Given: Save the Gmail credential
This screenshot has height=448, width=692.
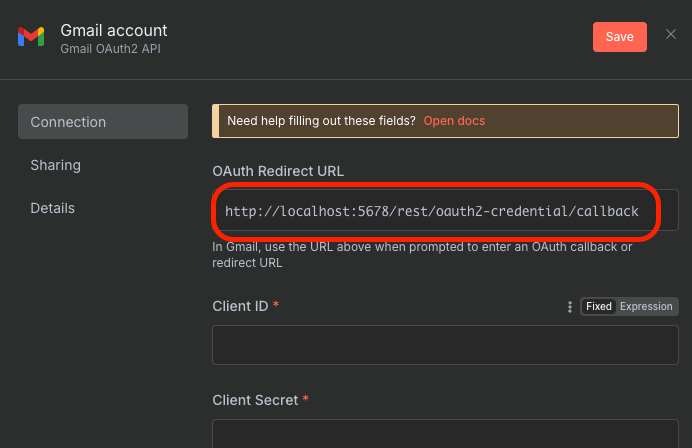Looking at the screenshot, I should [x=619, y=37].
